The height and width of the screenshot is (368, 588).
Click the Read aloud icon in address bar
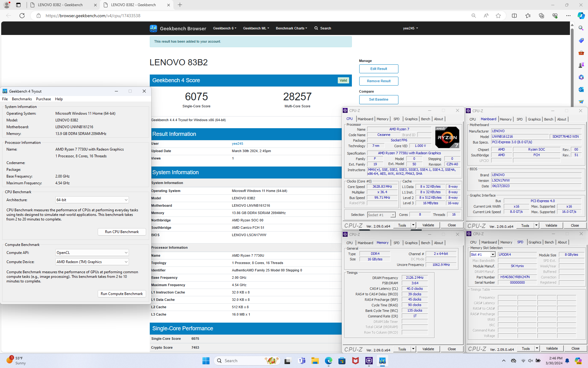click(x=486, y=16)
